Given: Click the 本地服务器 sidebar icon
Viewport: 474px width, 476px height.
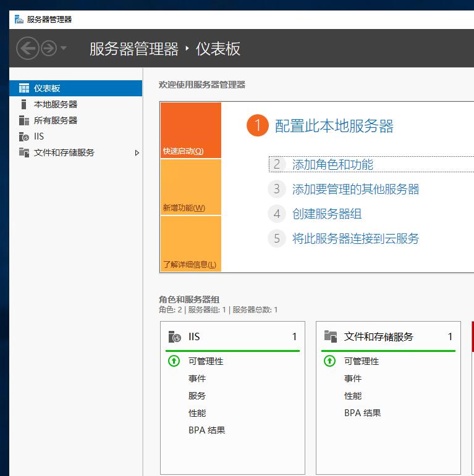Looking at the screenshot, I should (23, 104).
